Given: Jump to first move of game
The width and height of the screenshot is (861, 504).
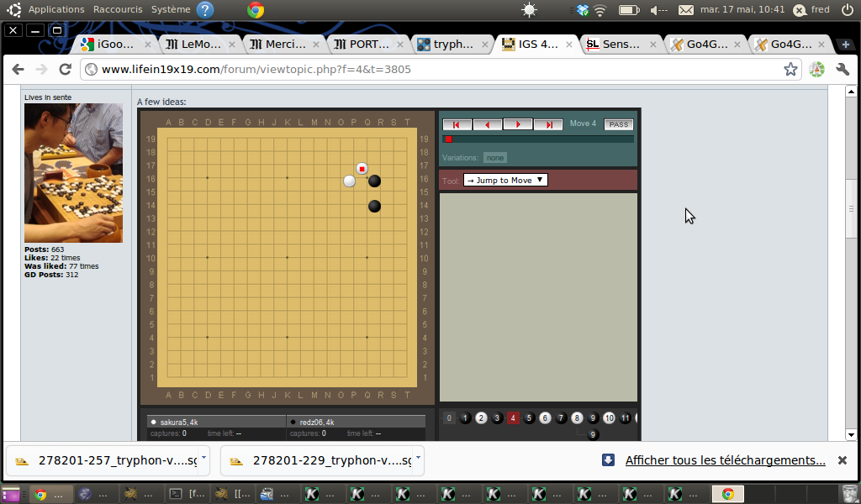Looking at the screenshot, I should 457,124.
